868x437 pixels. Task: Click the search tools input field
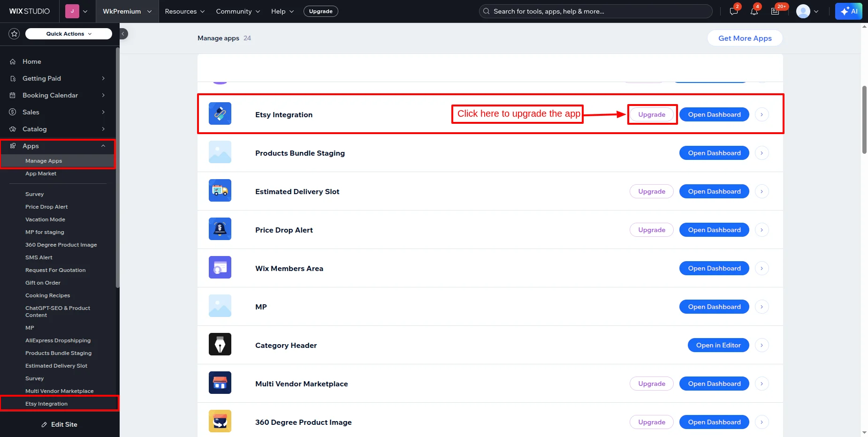(596, 11)
